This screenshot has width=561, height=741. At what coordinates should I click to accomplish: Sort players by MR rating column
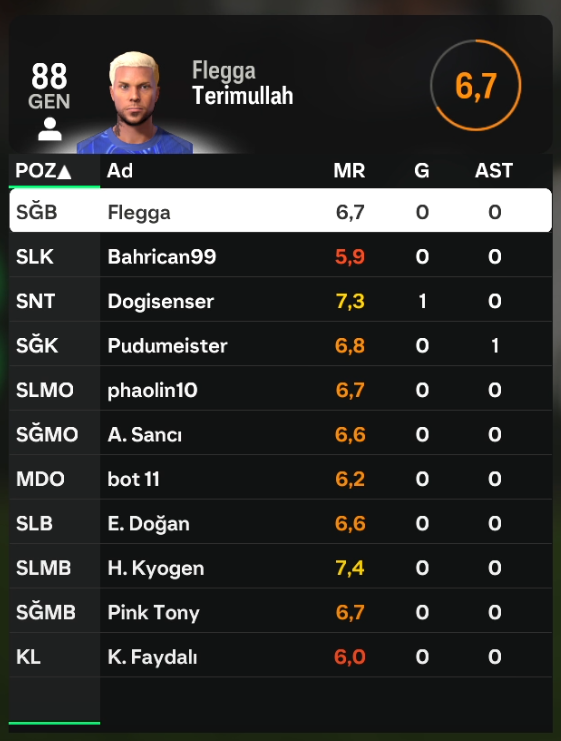click(349, 171)
